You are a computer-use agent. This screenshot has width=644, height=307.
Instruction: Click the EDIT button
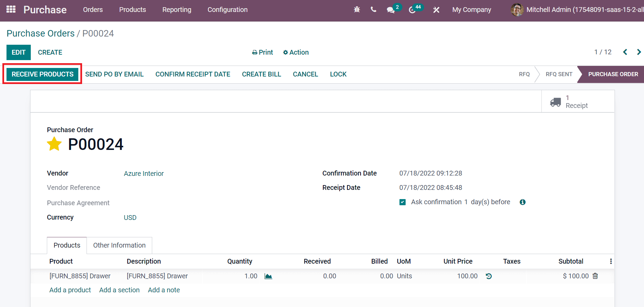[18, 52]
